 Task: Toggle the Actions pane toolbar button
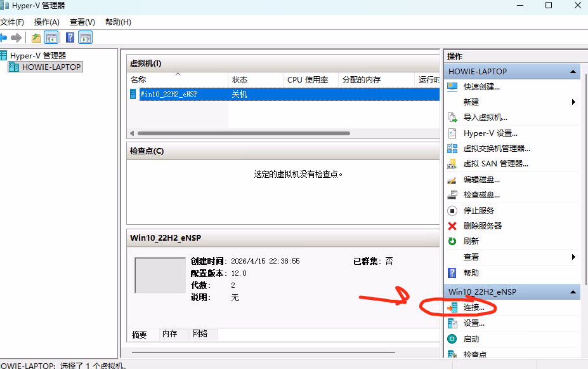tap(86, 37)
